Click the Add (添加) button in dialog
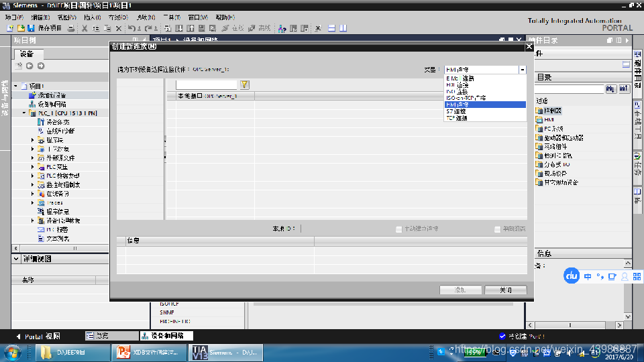The width and height of the screenshot is (644, 362). coord(460,290)
